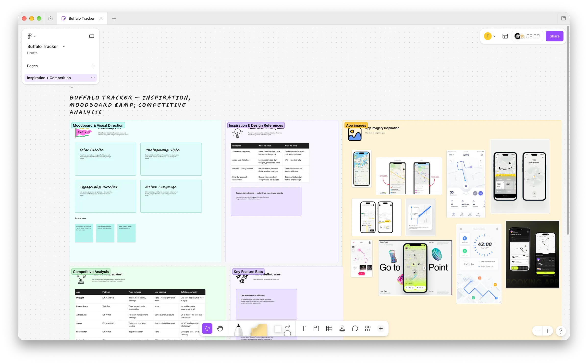The width and height of the screenshot is (588, 364).
Task: Open the FigJam main menu logo
Action: tap(30, 36)
